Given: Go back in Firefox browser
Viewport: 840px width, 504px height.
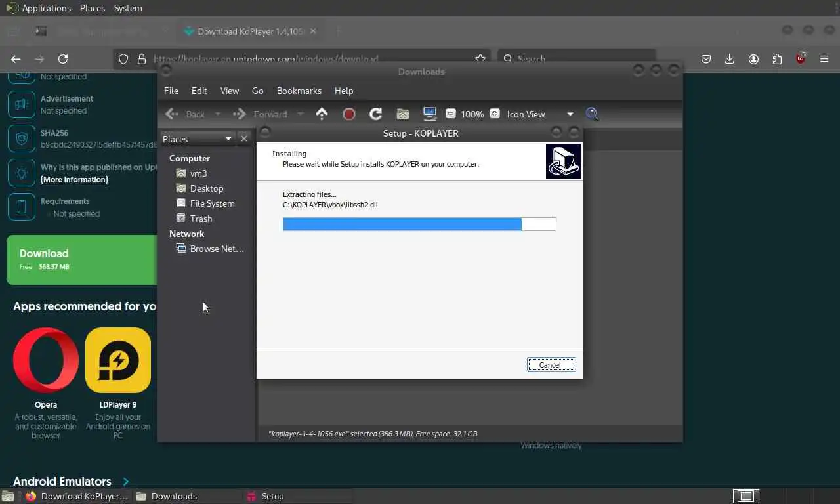Looking at the screenshot, I should 16,59.
